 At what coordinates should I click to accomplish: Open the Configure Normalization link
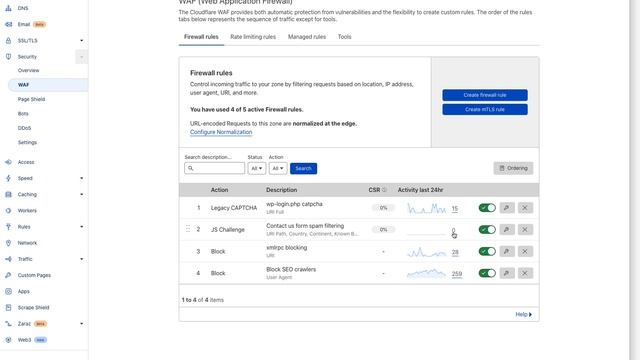[x=221, y=132]
